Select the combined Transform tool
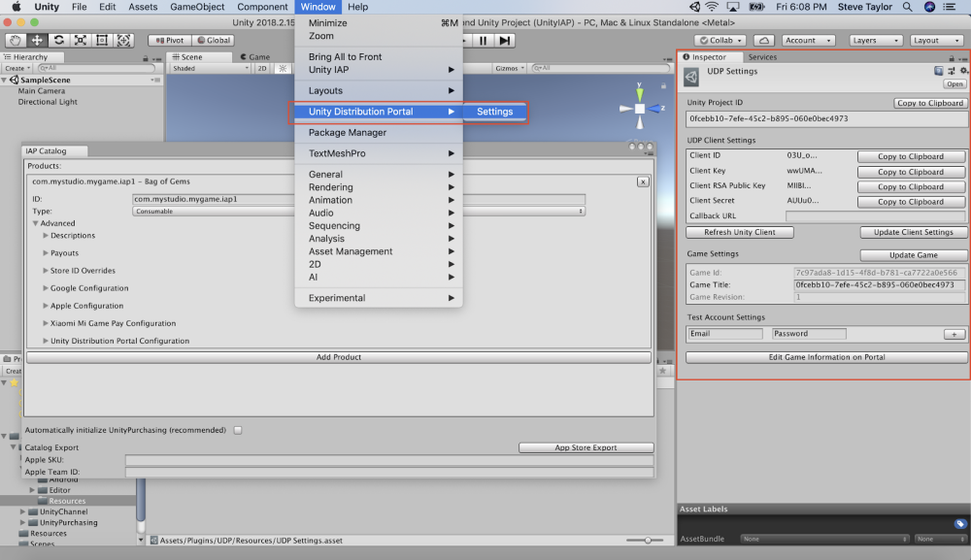The image size is (971, 560). point(124,40)
